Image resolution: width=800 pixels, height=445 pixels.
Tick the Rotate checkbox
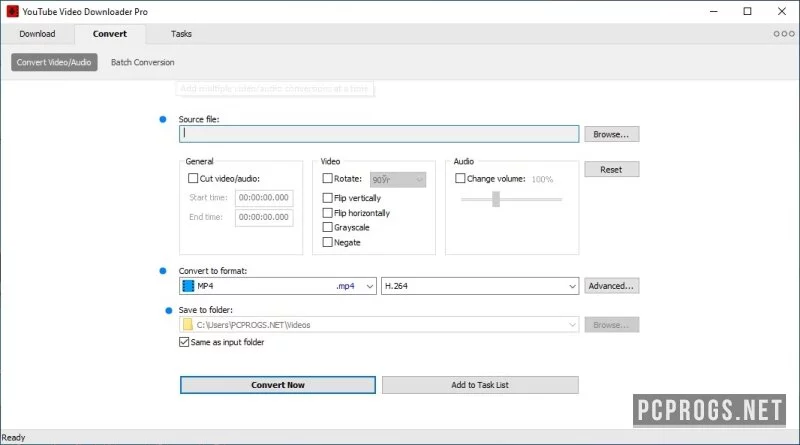[x=328, y=178]
